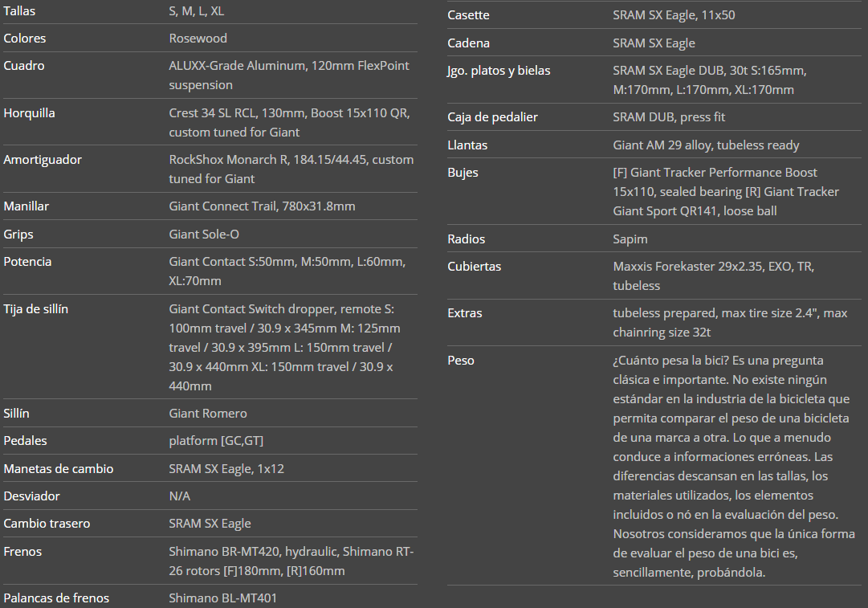The width and height of the screenshot is (868, 608).
Task: Select the 'Rosewood' color value
Action: coord(198,39)
